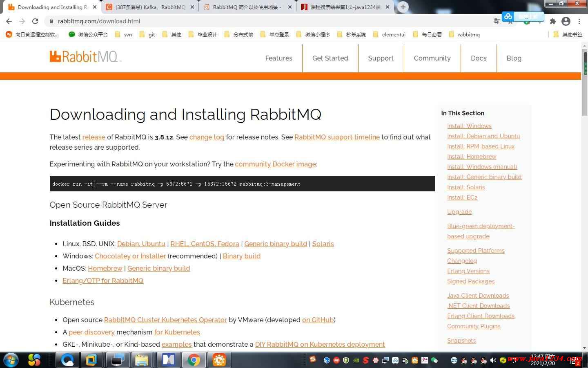Click the WeChat tray icon

[x=434, y=360]
